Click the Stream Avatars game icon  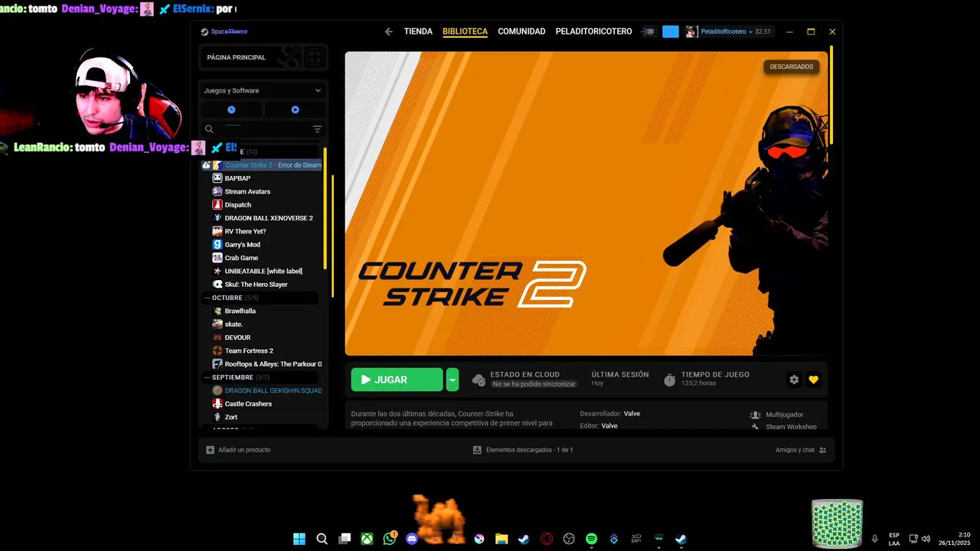coord(217,191)
